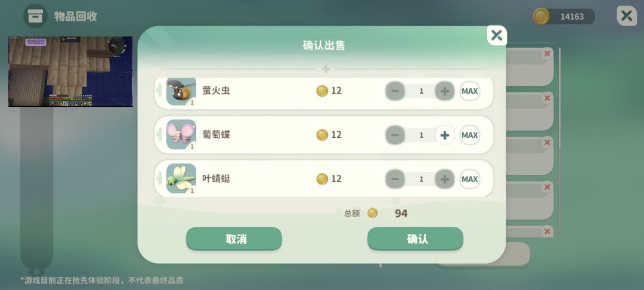
Task: Increase grape butterfly quantity with plus button
Action: [x=444, y=135]
